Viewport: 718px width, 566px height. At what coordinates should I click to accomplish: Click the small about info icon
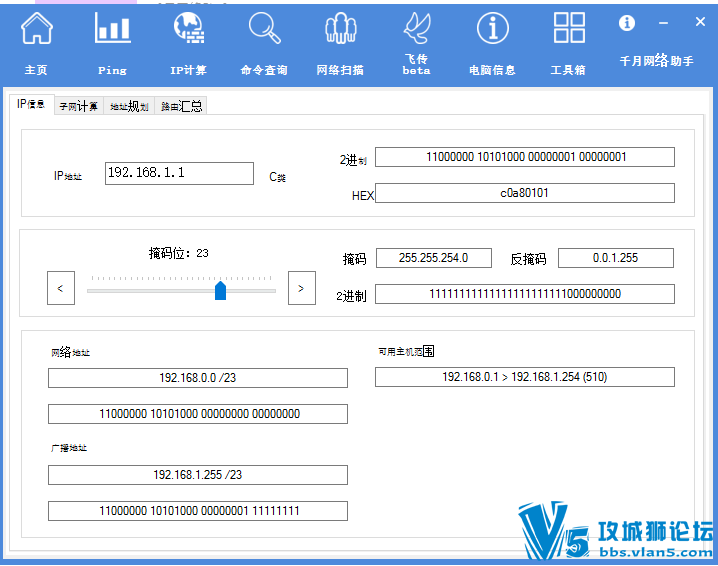(x=627, y=22)
